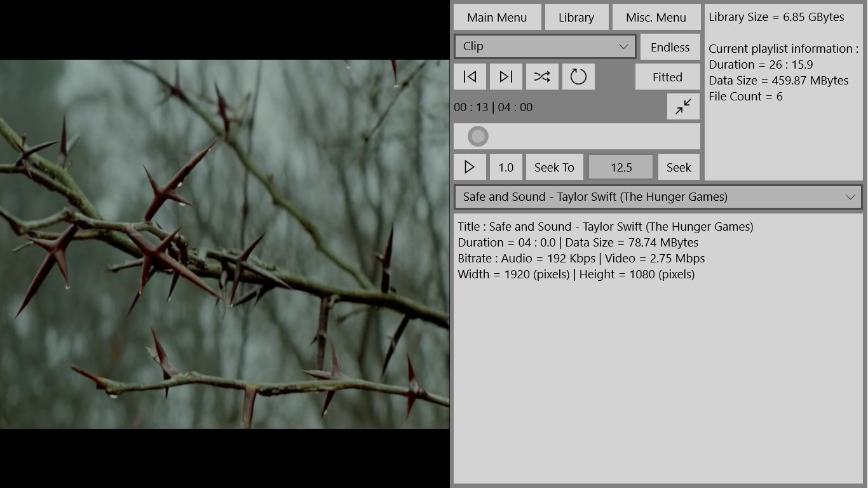
Task: Toggle the Fitted video scaling
Action: pos(668,77)
